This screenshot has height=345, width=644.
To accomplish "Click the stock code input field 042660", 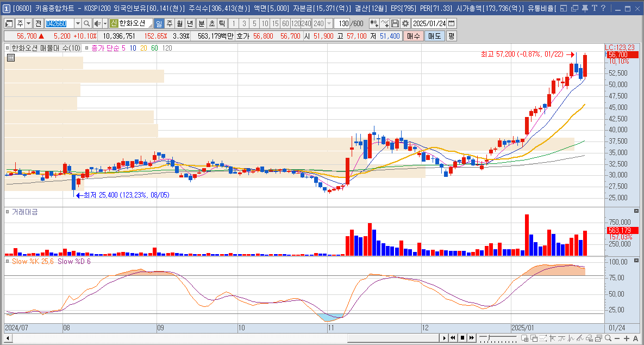I will click(x=59, y=23).
